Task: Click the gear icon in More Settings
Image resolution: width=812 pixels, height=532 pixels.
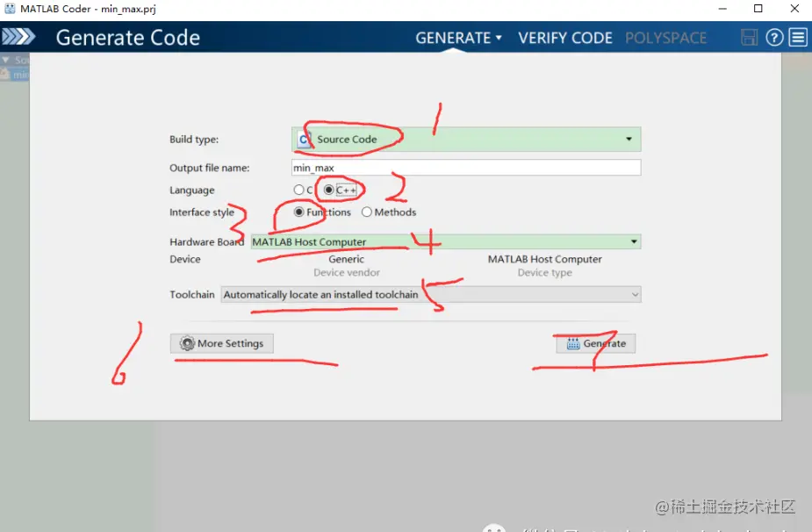Action: coord(187,343)
